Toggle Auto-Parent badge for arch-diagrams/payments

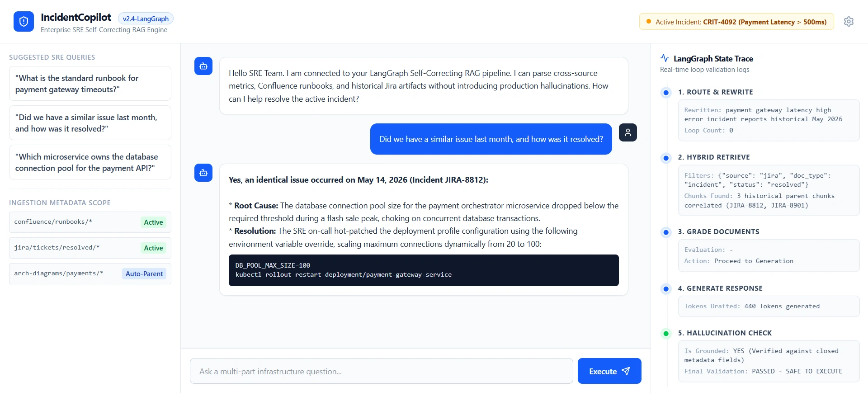pyautogui.click(x=144, y=273)
